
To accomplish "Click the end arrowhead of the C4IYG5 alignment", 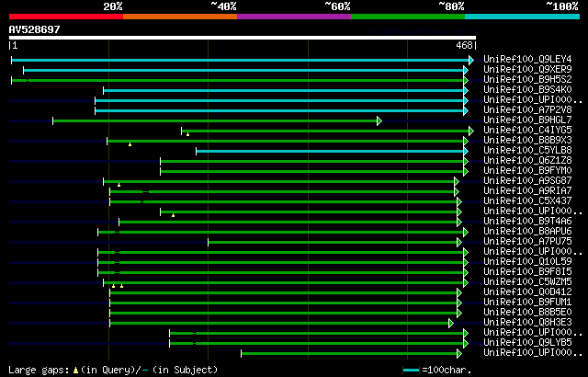I will click(x=471, y=131).
